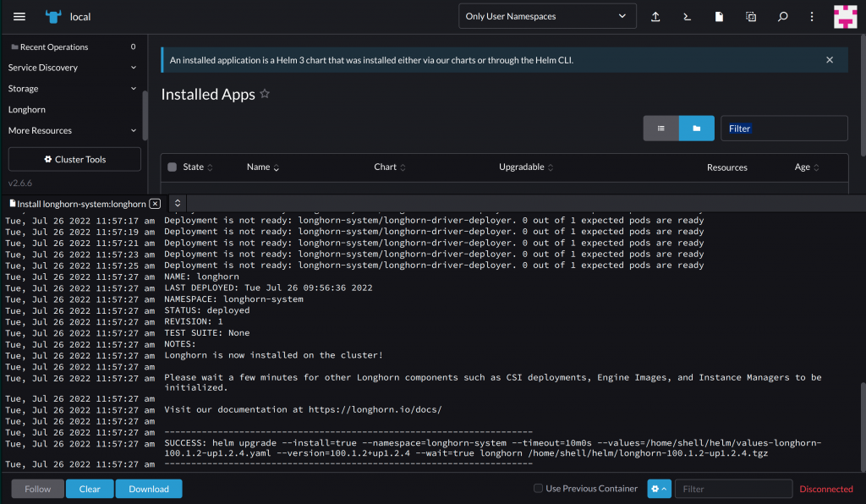
Task: Enable the Use Previous Container checkbox
Action: click(538, 489)
